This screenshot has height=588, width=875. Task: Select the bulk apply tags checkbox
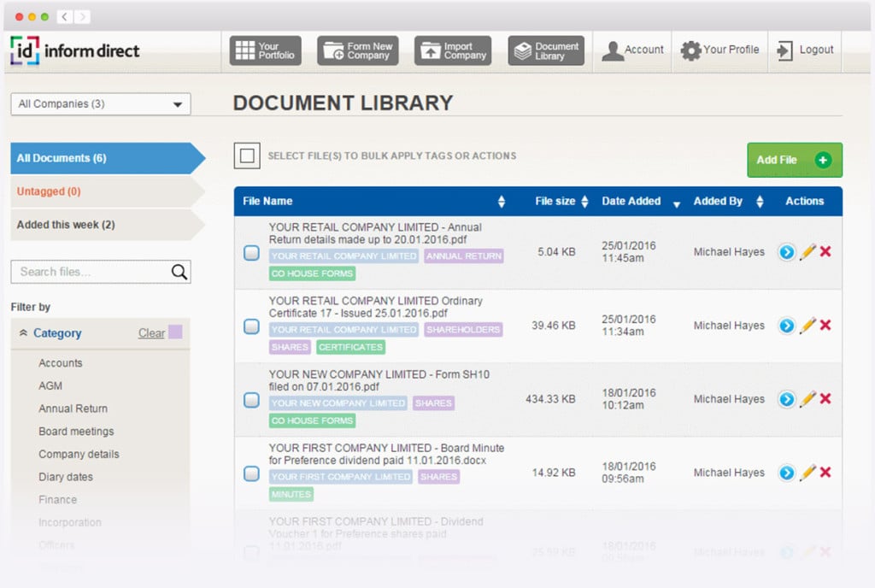tap(247, 156)
